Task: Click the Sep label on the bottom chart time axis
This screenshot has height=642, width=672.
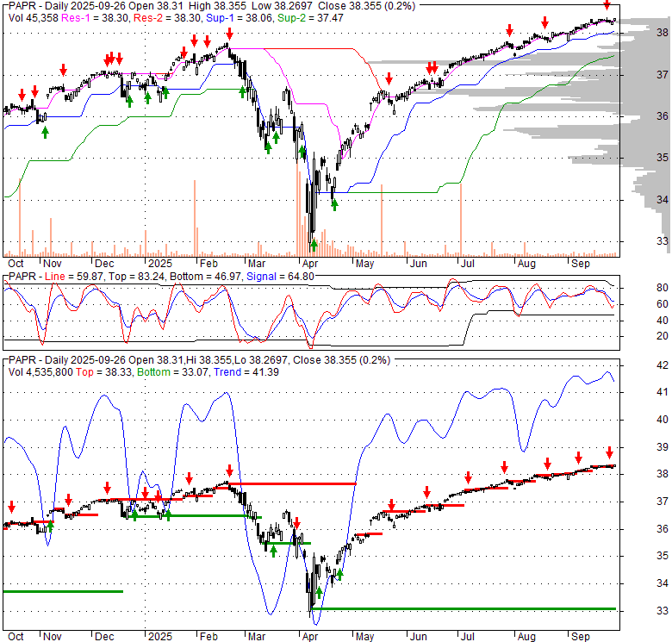Action: [x=581, y=637]
